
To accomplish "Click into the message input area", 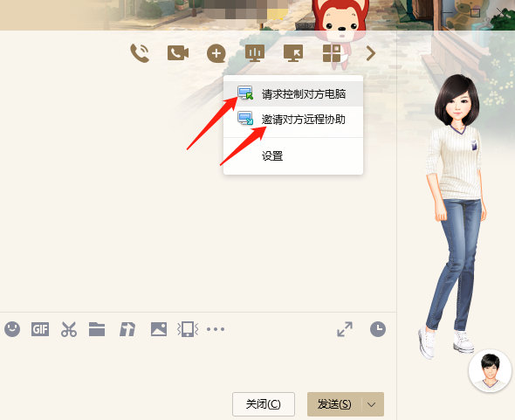I will point(197,365).
